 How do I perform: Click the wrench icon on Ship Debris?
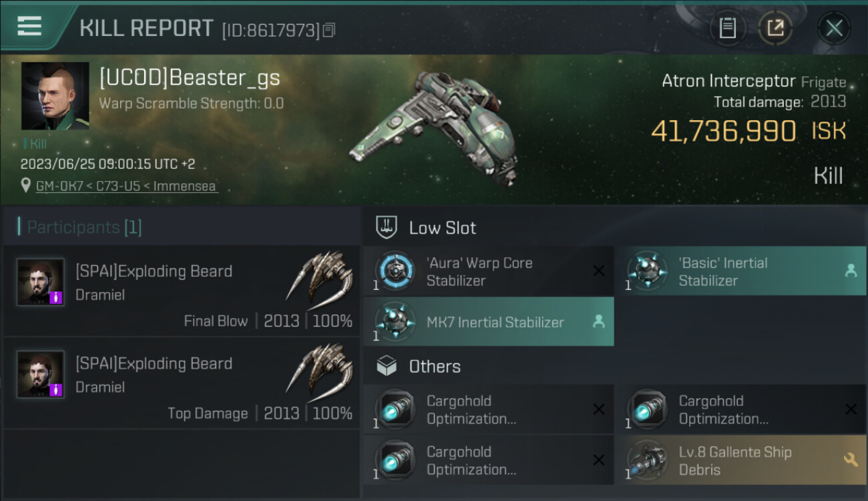pos(851,459)
